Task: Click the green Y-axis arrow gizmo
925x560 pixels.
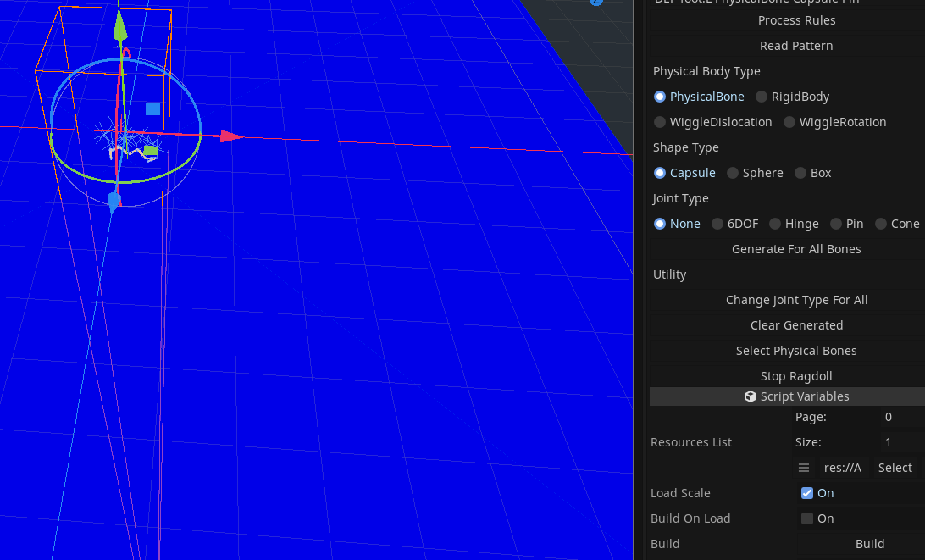Action: 121,25
